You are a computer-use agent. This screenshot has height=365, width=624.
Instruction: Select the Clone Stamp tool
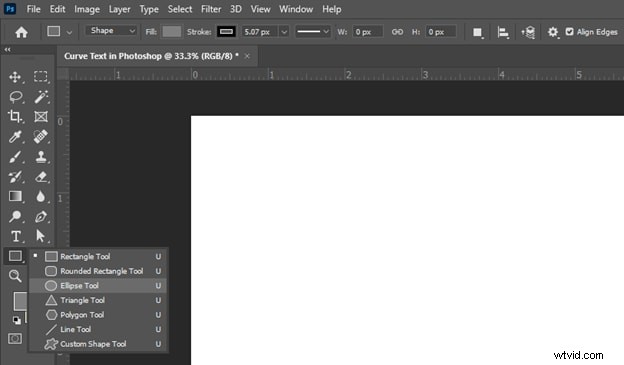pyautogui.click(x=41, y=157)
